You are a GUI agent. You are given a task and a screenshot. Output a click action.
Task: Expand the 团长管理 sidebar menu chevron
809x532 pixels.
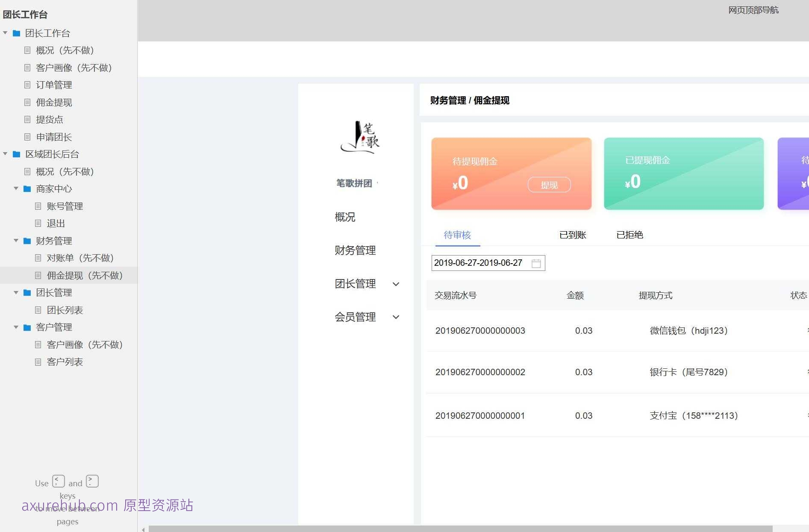click(x=396, y=284)
